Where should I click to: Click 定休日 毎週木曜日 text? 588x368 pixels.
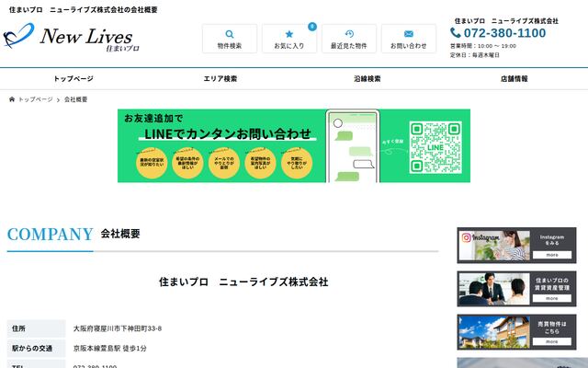[475, 55]
